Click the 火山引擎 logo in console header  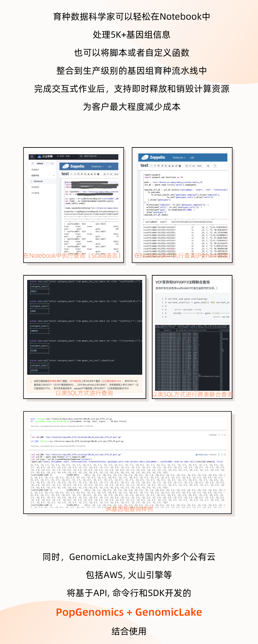tap(45, 156)
